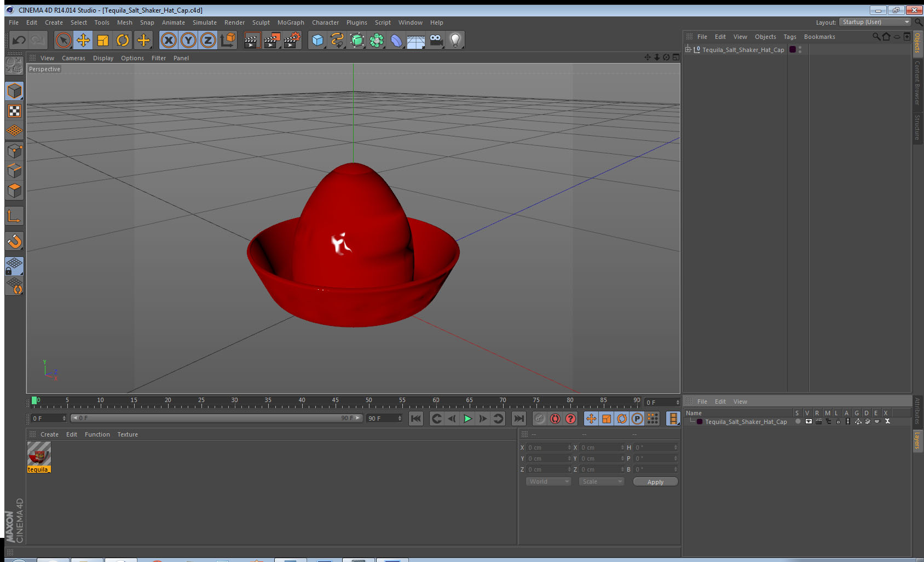This screenshot has width=924, height=562.
Task: Open Object Manager Tags menu
Action: (x=790, y=37)
